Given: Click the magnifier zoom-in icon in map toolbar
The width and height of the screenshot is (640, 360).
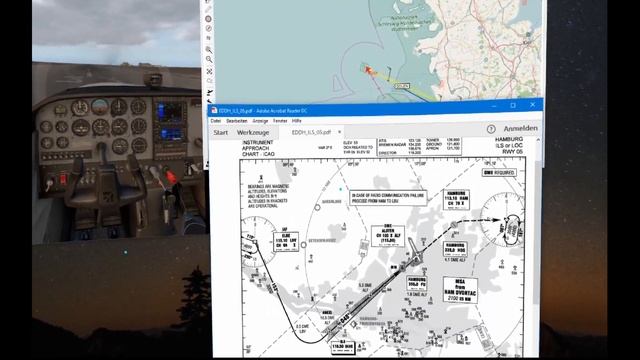Looking at the screenshot, I should point(209,49).
